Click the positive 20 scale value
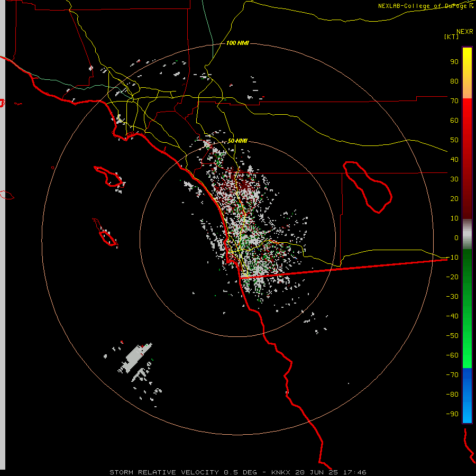This screenshot has width=476, height=476. [x=454, y=198]
